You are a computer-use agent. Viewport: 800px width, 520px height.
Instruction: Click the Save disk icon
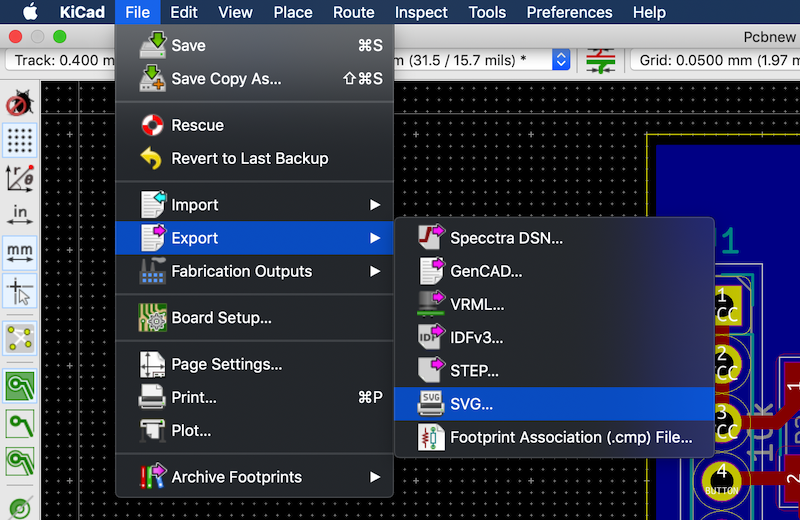(153, 45)
